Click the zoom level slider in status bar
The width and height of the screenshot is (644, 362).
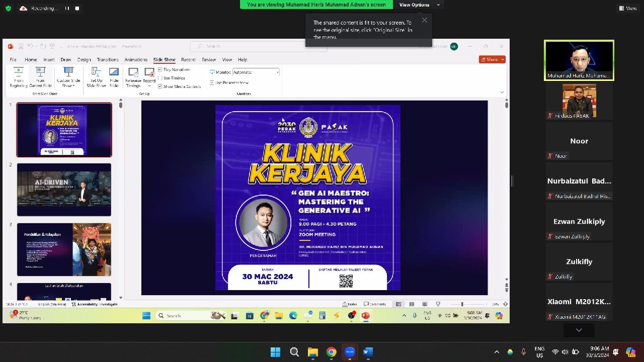[x=462, y=304]
